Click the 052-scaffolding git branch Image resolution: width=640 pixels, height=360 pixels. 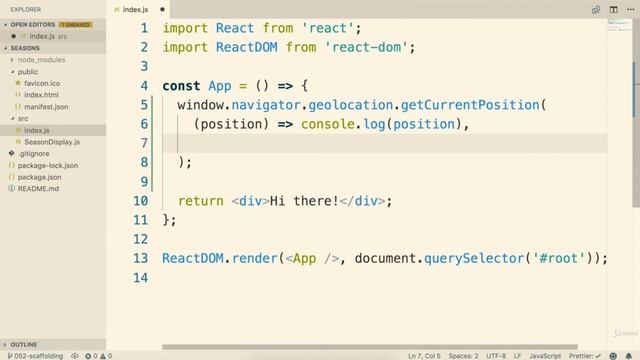35,356
